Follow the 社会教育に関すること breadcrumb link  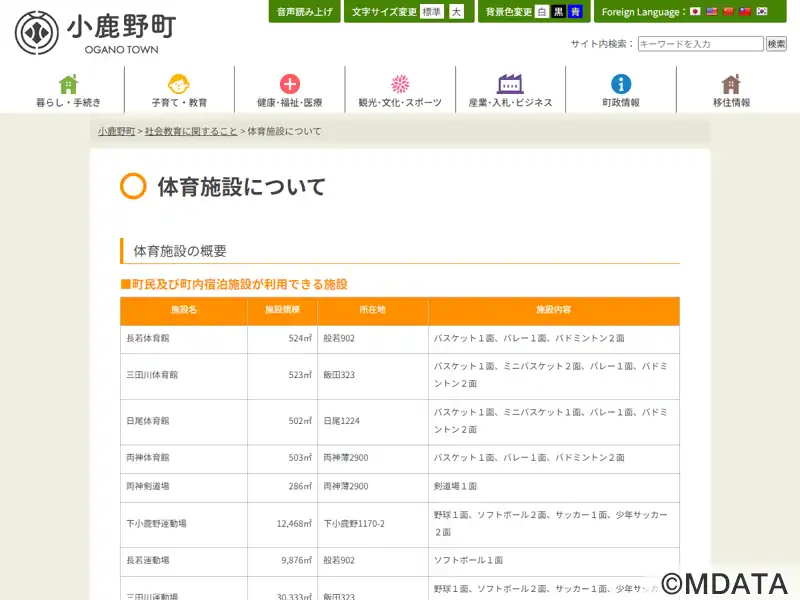[x=191, y=131]
